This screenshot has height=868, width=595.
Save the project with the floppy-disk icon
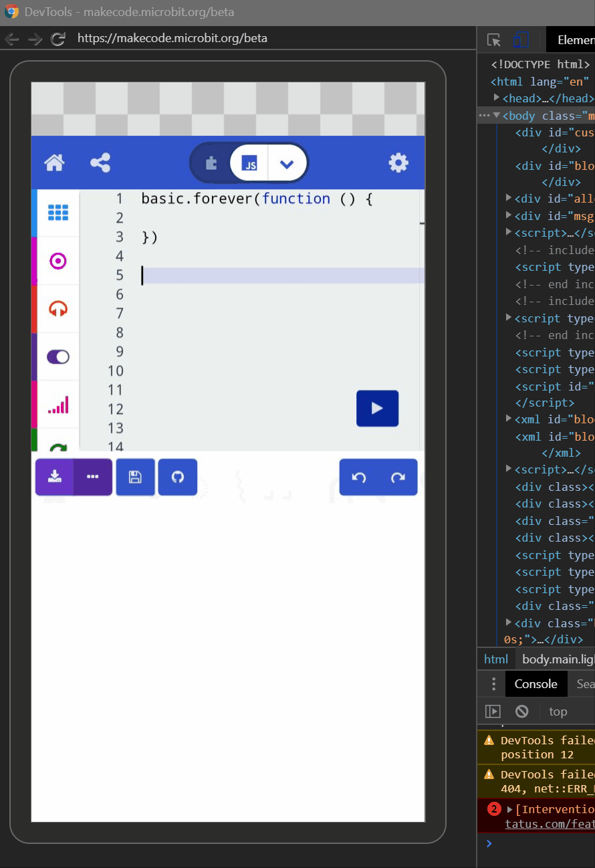tap(135, 477)
